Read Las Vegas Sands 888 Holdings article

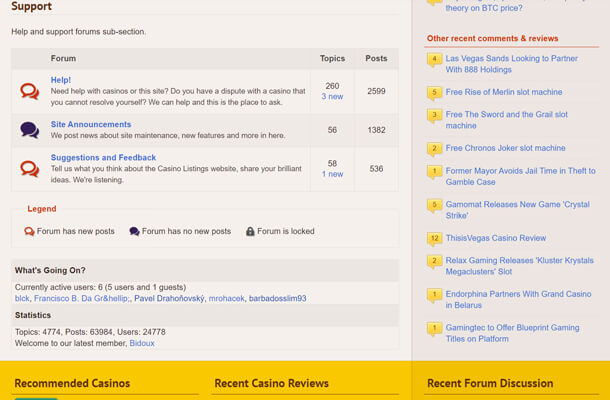[512, 64]
